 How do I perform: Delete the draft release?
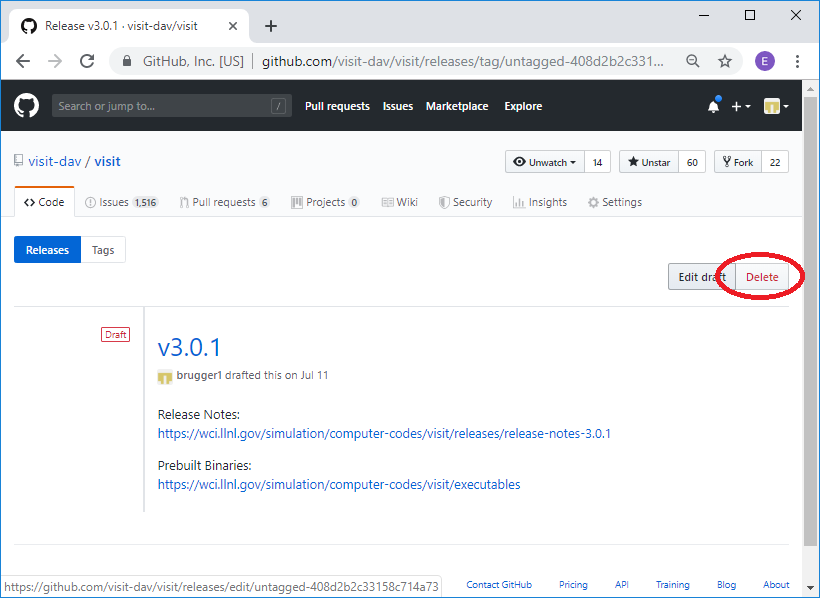pos(762,277)
